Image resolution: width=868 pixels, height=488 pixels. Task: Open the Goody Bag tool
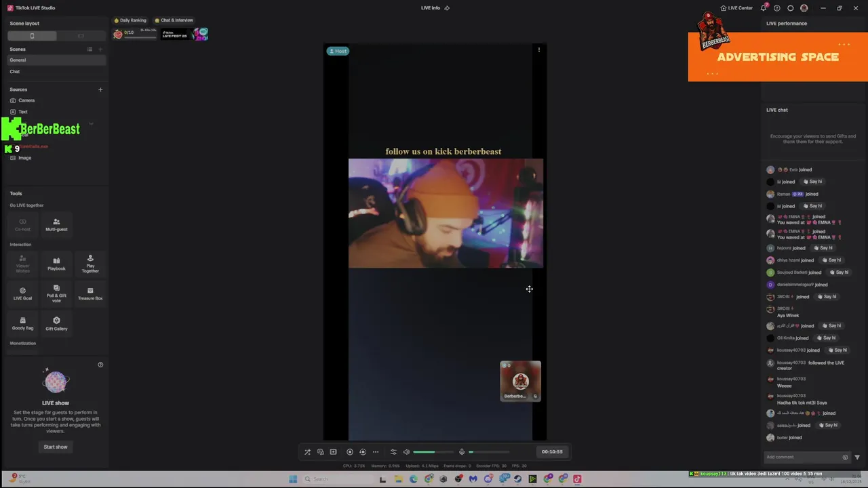click(x=22, y=324)
